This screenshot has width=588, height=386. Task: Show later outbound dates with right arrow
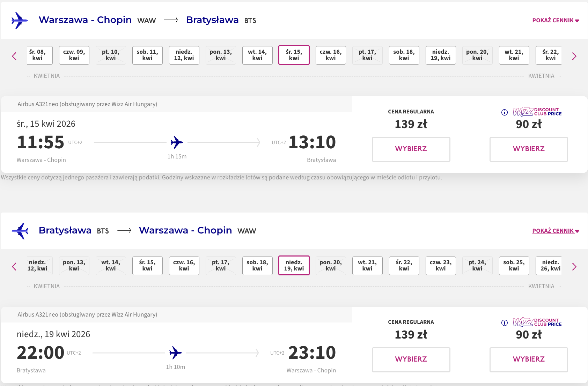(574, 56)
